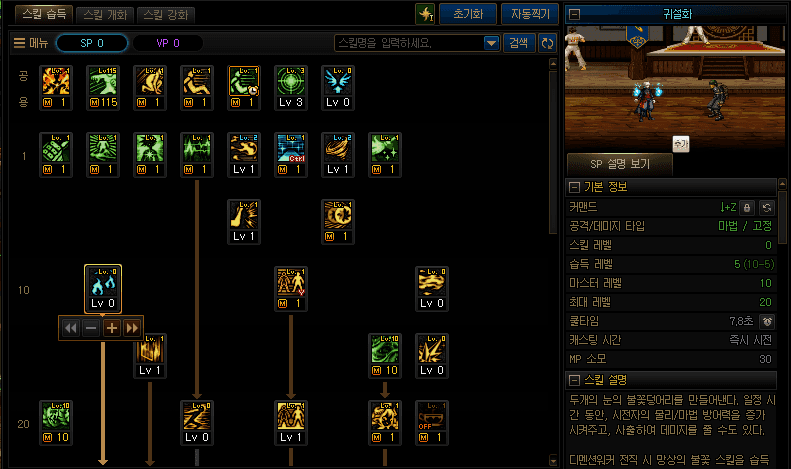This screenshot has height=469, width=791.
Task: Click the refresh icon next to the search button
Action: click(547, 43)
